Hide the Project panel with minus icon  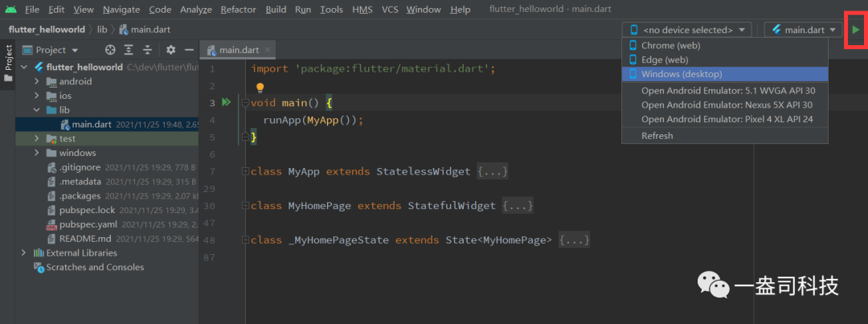coord(190,50)
